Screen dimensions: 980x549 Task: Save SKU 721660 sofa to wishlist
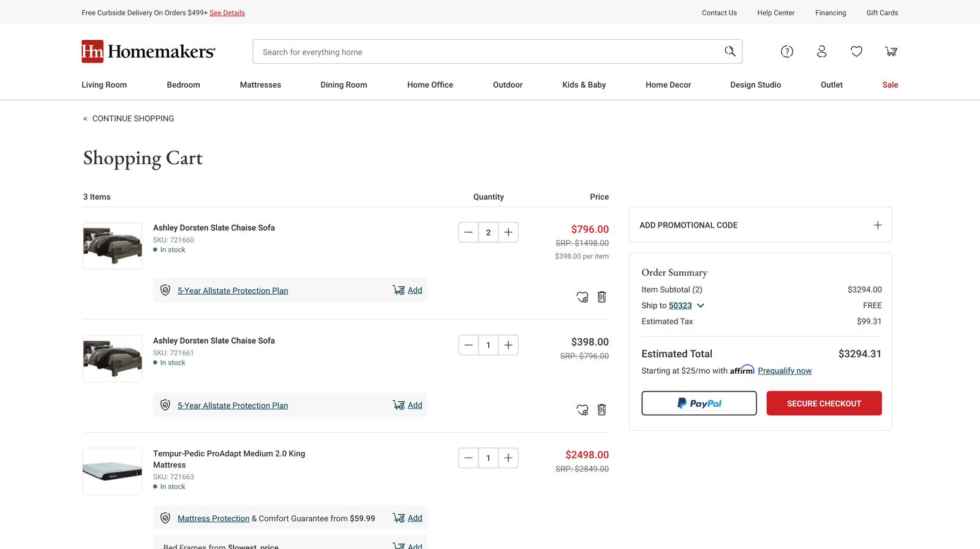point(582,297)
